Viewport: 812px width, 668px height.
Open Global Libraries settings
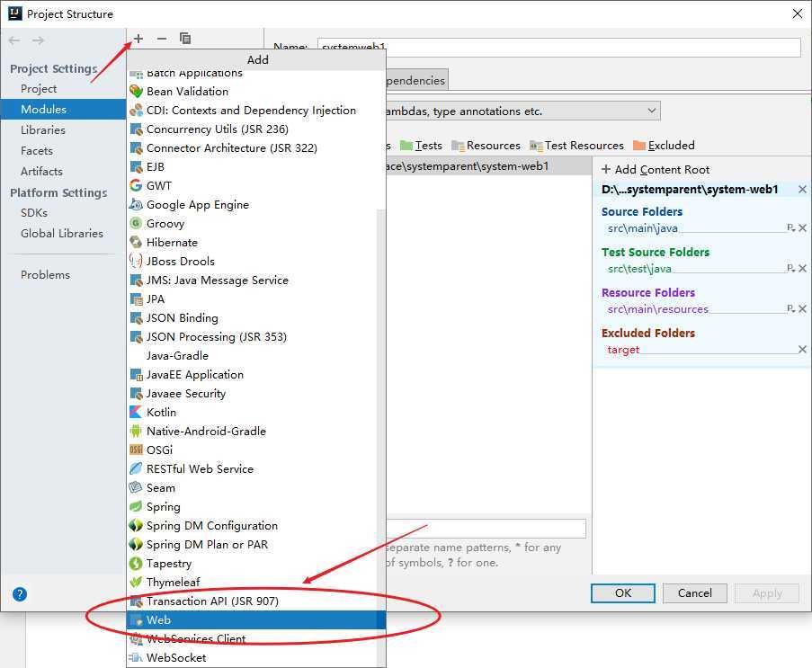coord(63,234)
